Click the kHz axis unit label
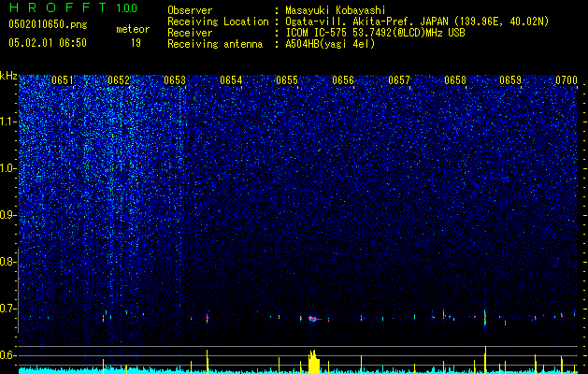The image size is (588, 374). (8, 76)
